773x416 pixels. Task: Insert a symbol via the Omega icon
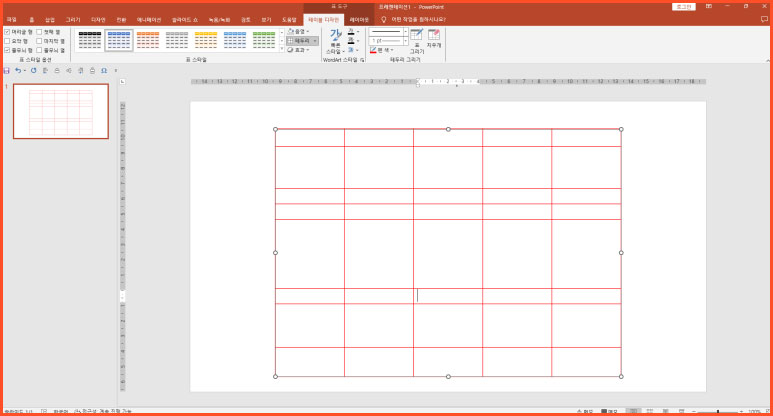(x=104, y=70)
